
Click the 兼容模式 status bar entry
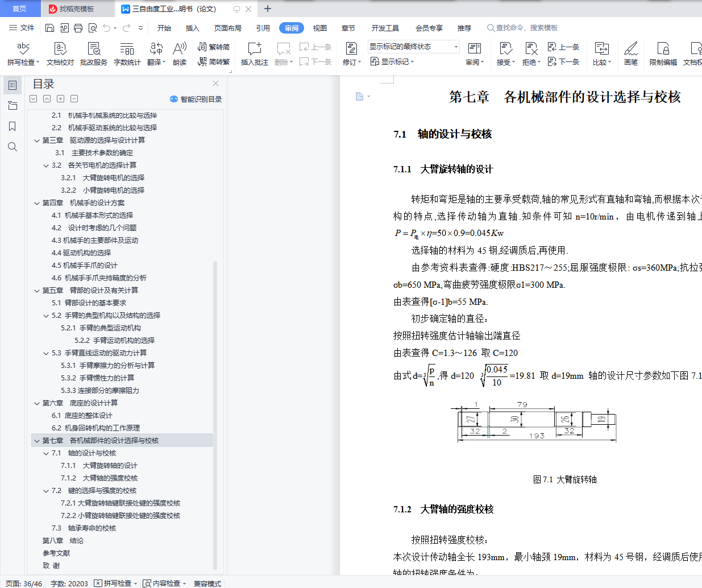[207, 583]
